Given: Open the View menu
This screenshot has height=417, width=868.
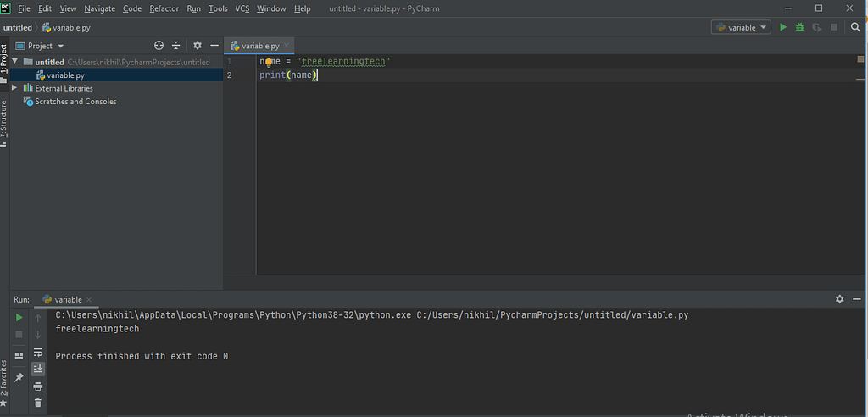Looking at the screenshot, I should click(x=68, y=8).
